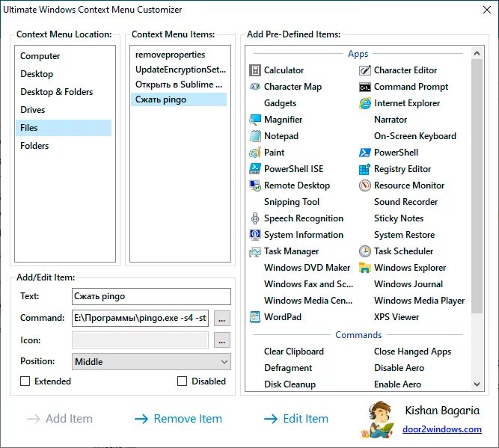Click the Task Scheduler clock icon
The image size is (499, 448).
click(364, 251)
